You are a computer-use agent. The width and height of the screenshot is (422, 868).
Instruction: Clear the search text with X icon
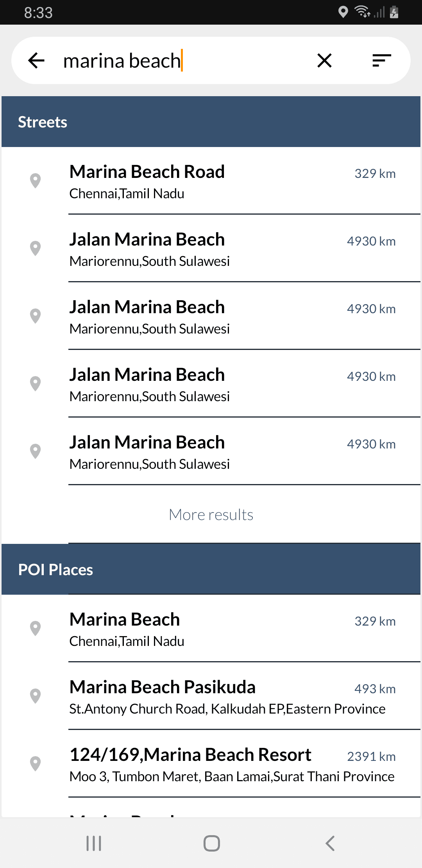[324, 61]
